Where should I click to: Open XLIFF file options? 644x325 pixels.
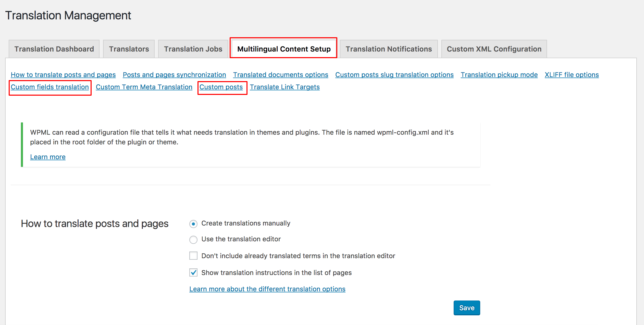point(572,75)
